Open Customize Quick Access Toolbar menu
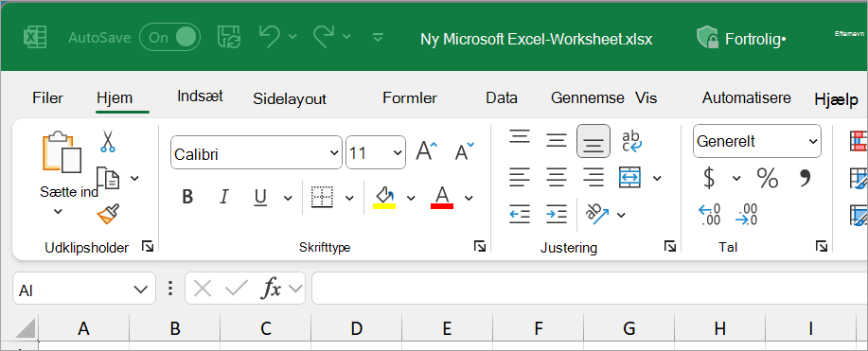Viewport: 868px width, 351px height. point(378,37)
